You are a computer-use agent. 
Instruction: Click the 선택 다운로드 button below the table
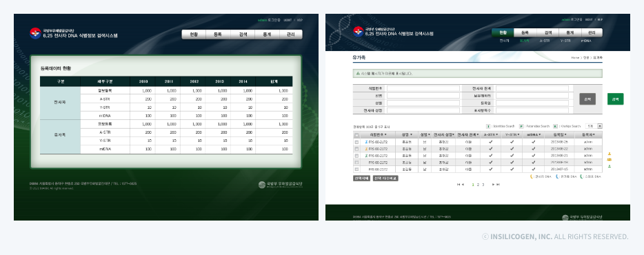(385, 178)
